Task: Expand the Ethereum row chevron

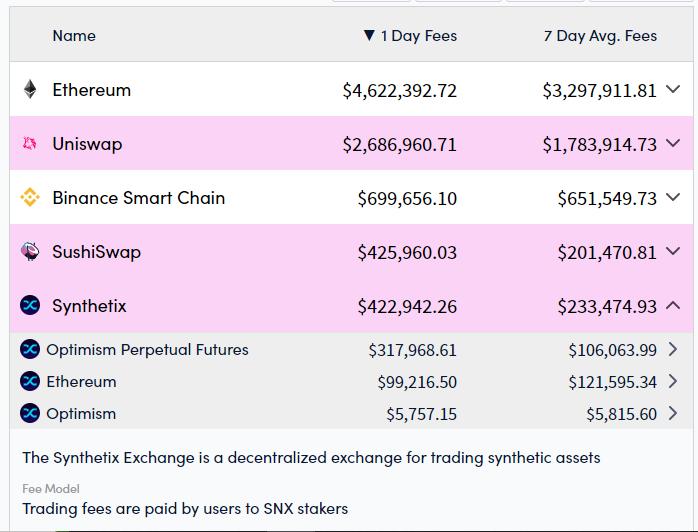Action: 673,90
